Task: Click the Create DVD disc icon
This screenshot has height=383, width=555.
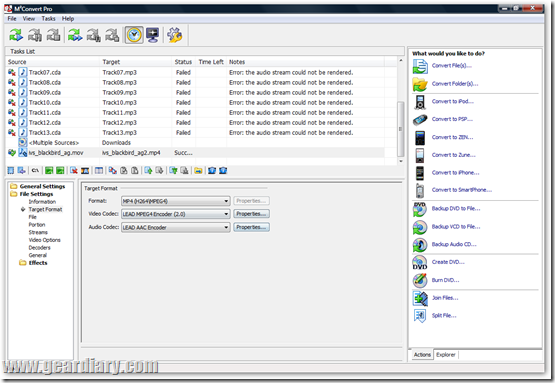Action: (420, 263)
